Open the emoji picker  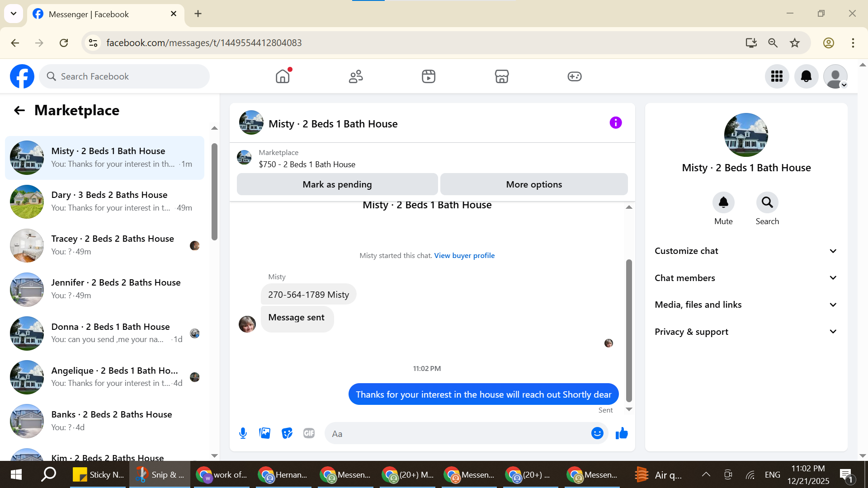[x=597, y=433]
